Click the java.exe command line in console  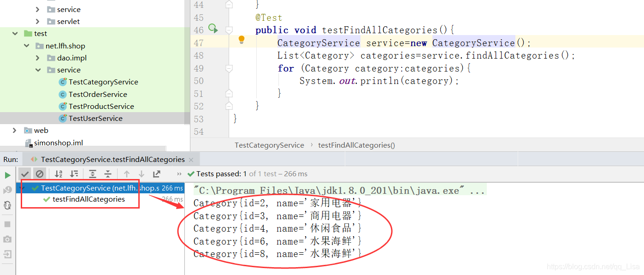339,191
